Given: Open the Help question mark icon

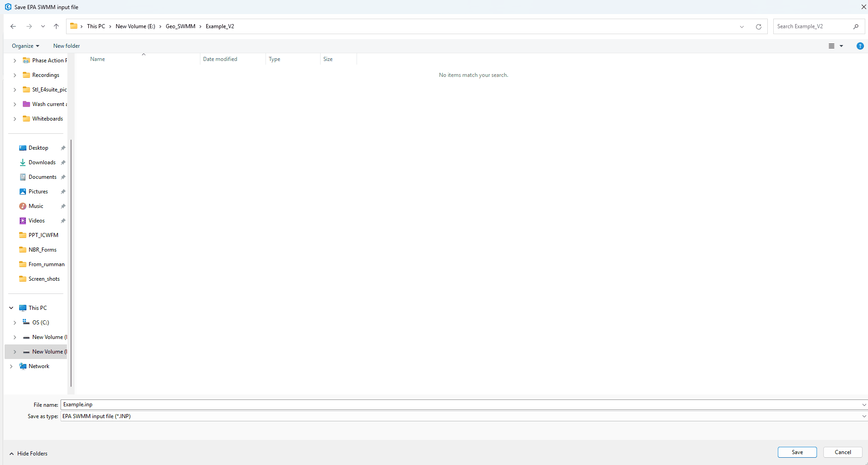Looking at the screenshot, I should click(x=859, y=45).
